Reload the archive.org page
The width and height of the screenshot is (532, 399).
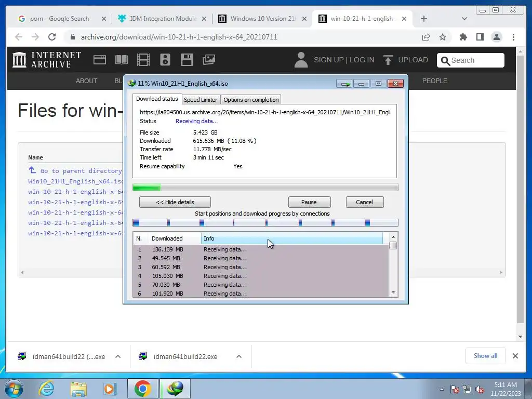(x=52, y=37)
